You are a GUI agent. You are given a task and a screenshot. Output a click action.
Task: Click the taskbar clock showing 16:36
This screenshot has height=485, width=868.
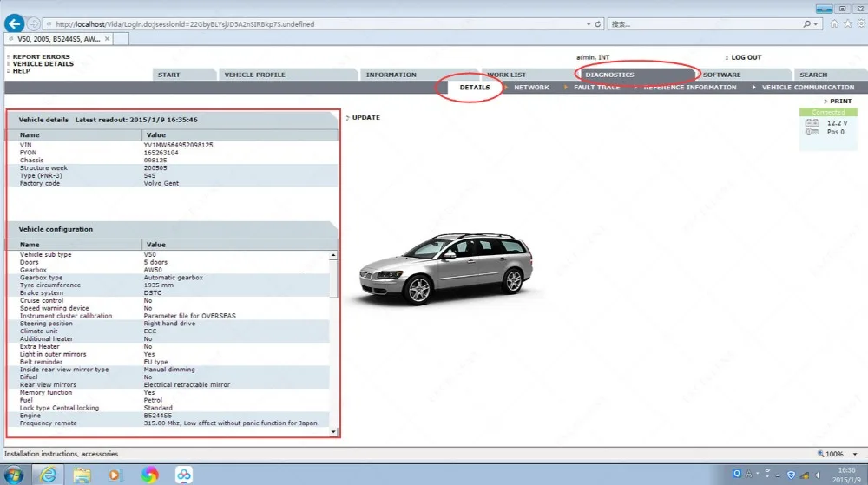[x=846, y=475]
